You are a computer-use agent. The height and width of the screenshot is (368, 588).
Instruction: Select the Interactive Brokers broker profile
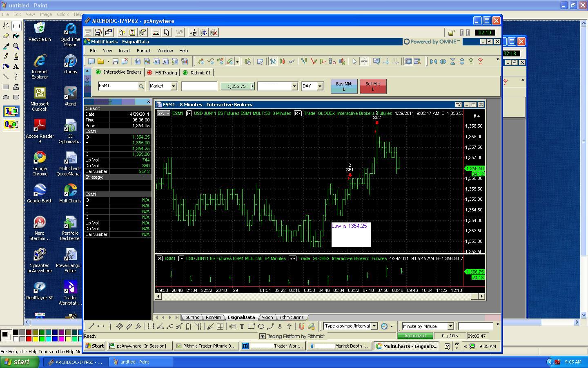(x=118, y=72)
